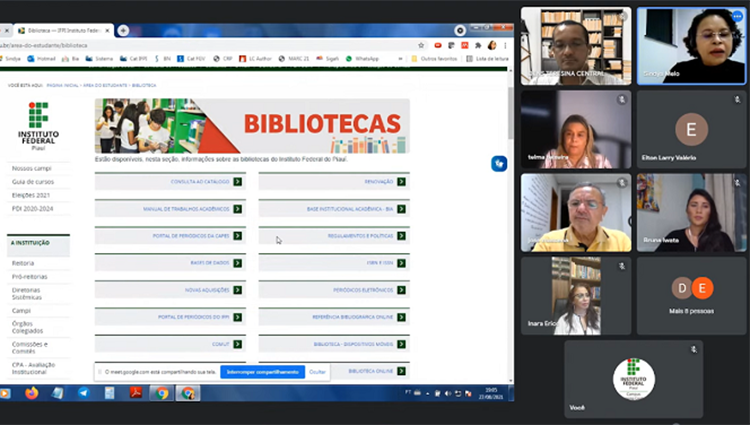Click arrow icon for Portal de Periódicos da CAPES
Screen dimensions: 750x425
(238, 236)
